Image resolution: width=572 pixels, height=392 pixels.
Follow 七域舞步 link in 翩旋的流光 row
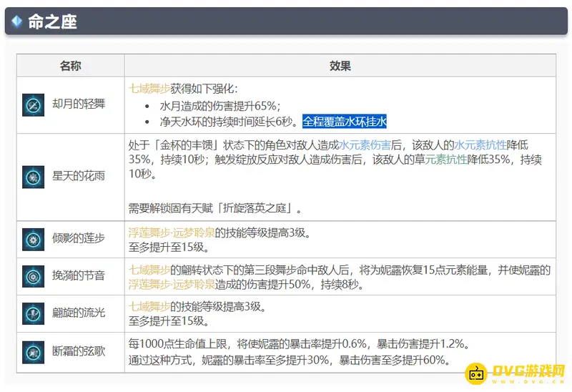click(x=149, y=307)
